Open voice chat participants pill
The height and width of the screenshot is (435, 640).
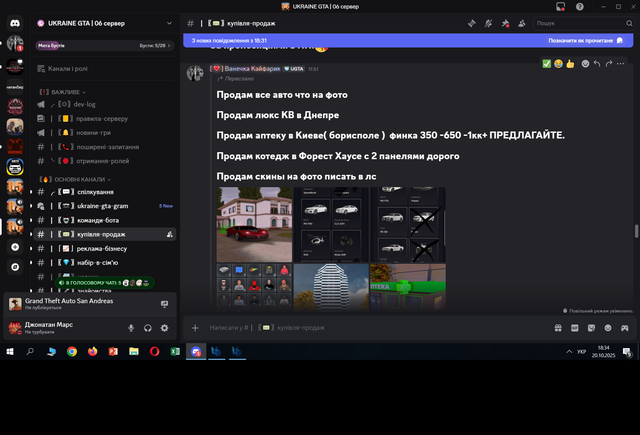click(104, 282)
